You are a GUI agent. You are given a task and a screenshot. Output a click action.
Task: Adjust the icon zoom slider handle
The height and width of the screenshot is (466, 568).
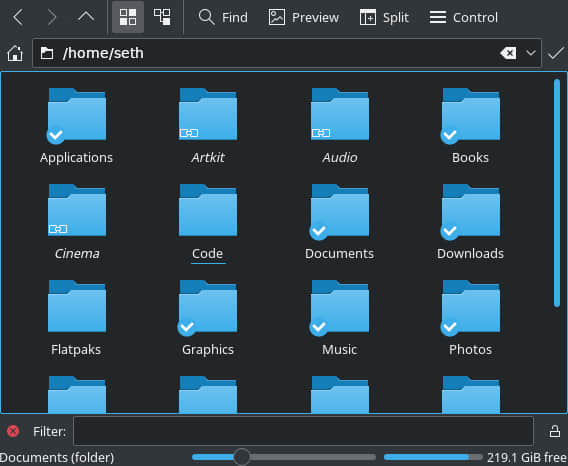(242, 457)
